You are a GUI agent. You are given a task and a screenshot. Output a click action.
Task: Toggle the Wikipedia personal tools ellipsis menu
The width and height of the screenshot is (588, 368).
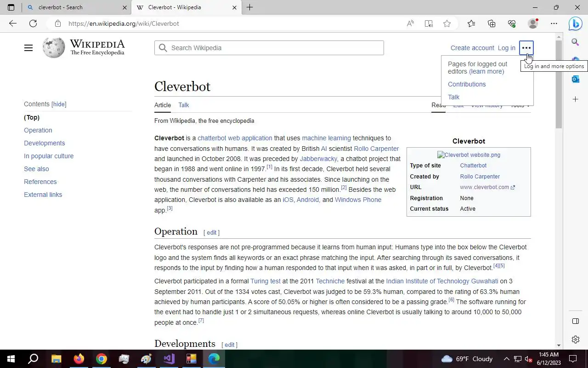point(526,48)
